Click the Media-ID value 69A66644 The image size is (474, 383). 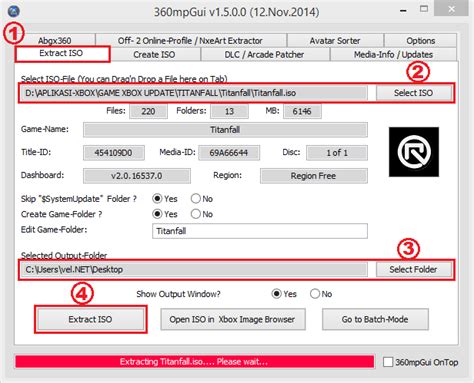pyautogui.click(x=229, y=153)
